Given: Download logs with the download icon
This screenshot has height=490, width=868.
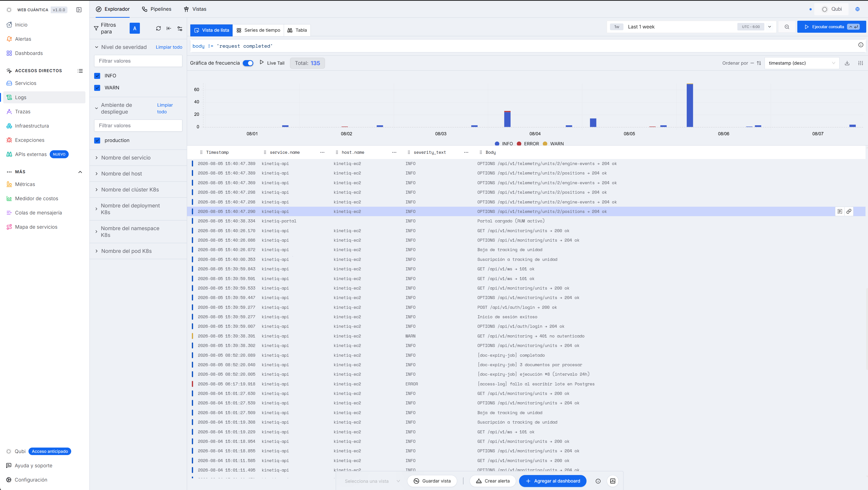Looking at the screenshot, I should click(847, 63).
